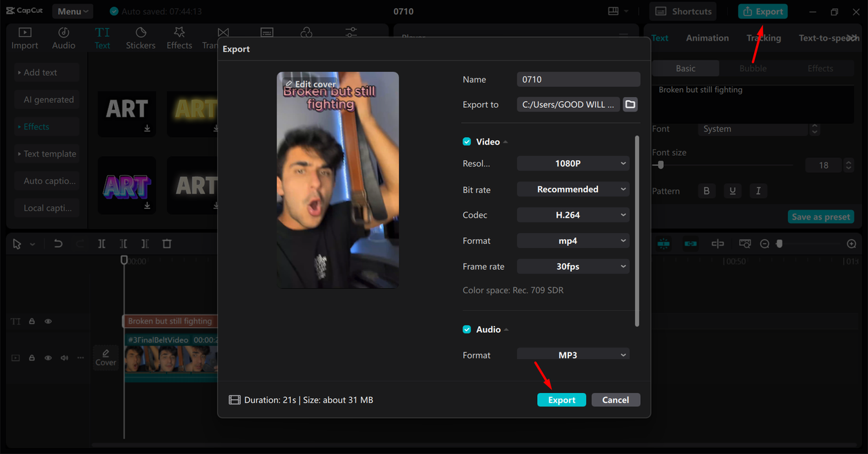868x454 pixels.
Task: Collapse the Video section triangle
Action: (x=506, y=142)
